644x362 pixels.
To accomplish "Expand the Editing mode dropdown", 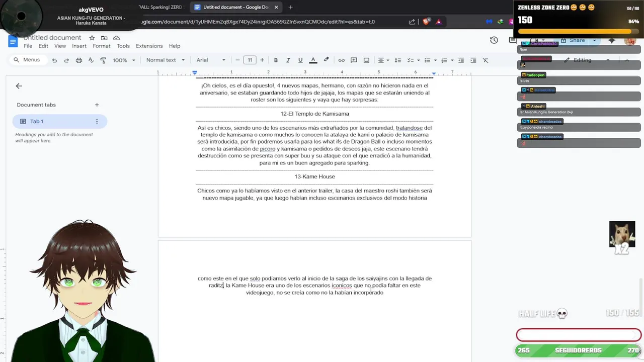I will (x=607, y=60).
